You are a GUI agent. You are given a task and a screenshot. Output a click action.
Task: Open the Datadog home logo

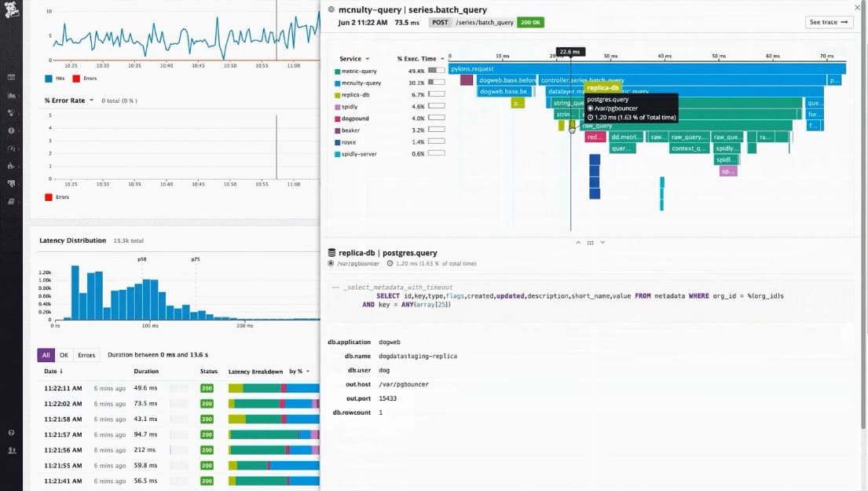11,9
